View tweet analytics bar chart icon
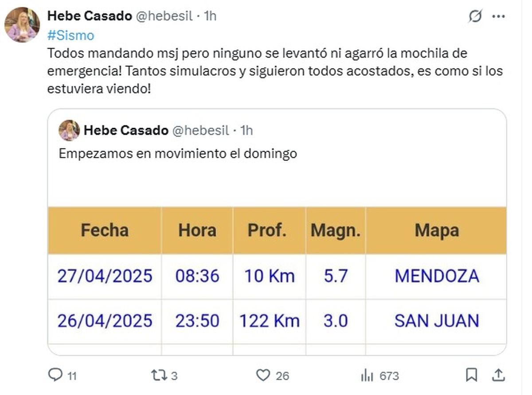 tap(367, 375)
